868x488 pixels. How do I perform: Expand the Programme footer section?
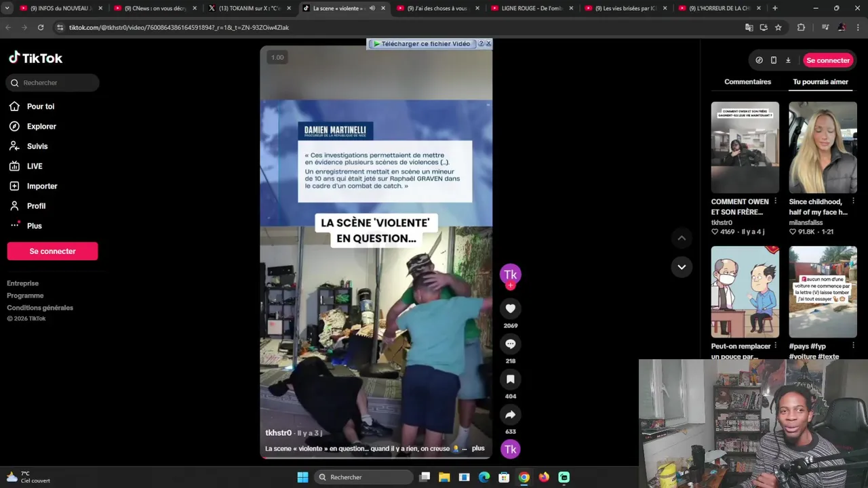pyautogui.click(x=25, y=296)
